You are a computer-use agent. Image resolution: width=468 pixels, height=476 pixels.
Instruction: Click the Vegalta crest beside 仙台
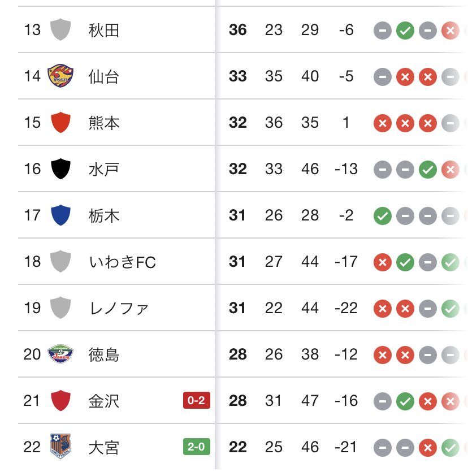pos(60,76)
